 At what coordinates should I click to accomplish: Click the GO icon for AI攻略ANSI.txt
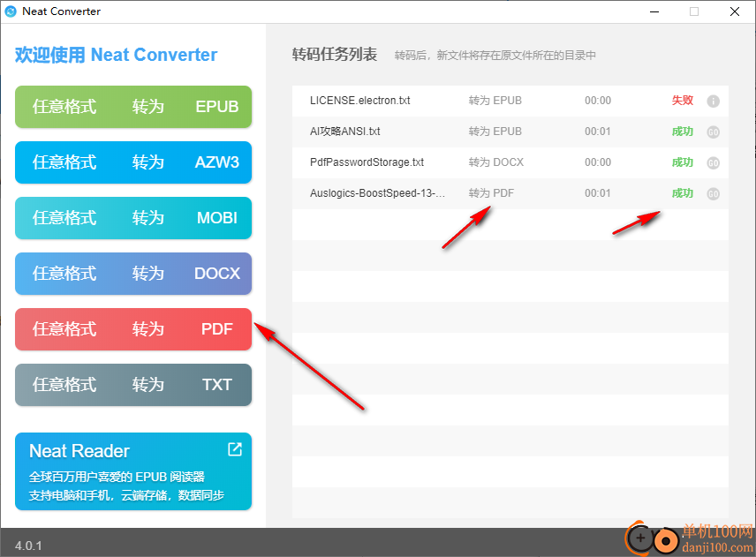[x=713, y=132]
